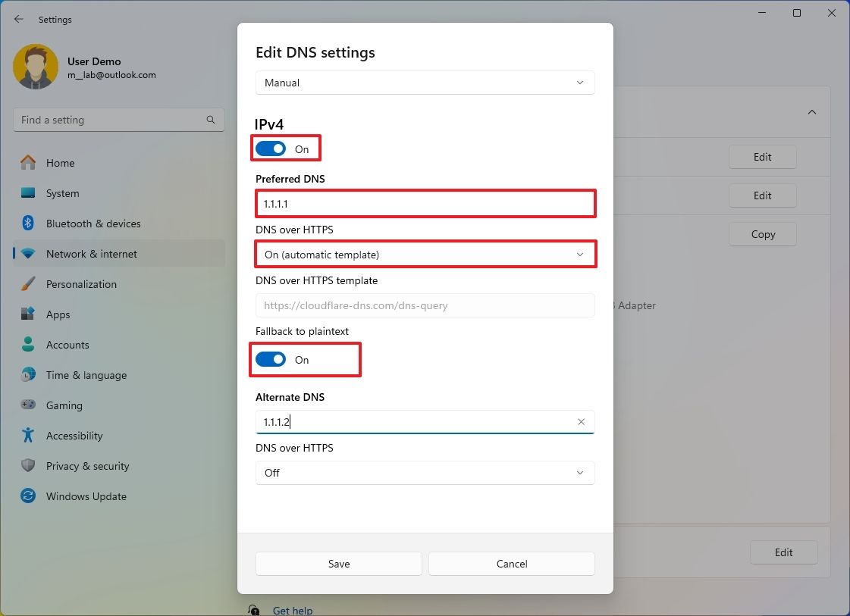Screen dimensions: 850x616
Task: Open Privacy & security settings
Action: coord(86,466)
